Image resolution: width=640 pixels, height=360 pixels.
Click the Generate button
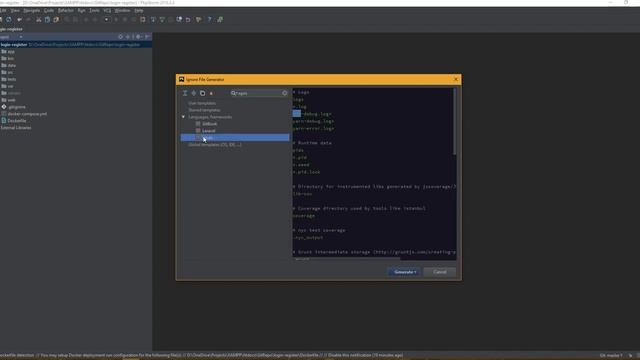(404, 272)
